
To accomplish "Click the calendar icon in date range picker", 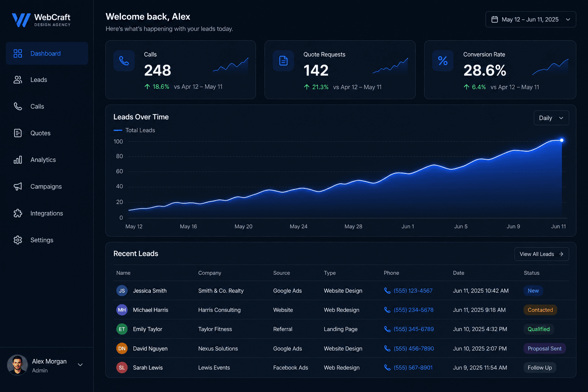I will coord(495,20).
